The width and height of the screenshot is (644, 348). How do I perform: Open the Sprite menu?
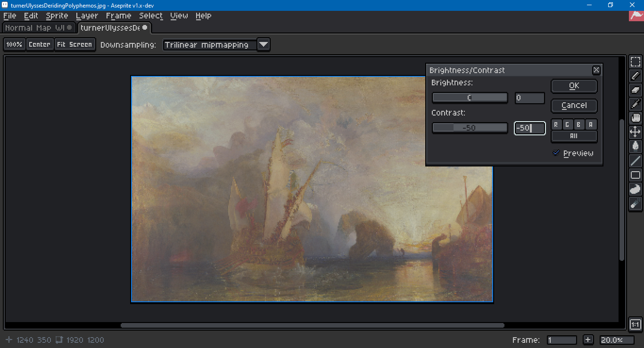coord(57,16)
